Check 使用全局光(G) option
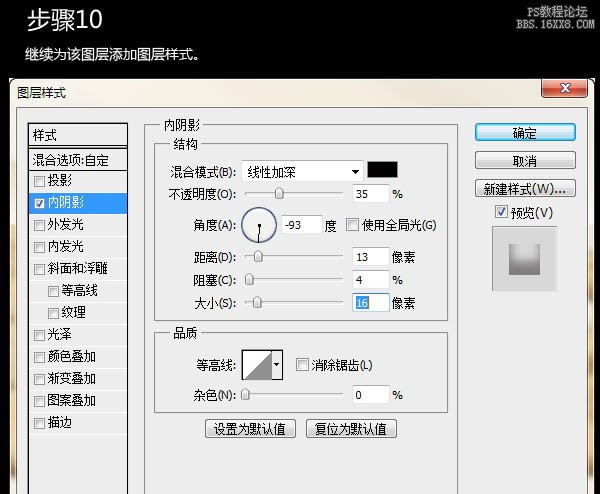Image resolution: width=600 pixels, height=494 pixels. pyautogui.click(x=352, y=224)
